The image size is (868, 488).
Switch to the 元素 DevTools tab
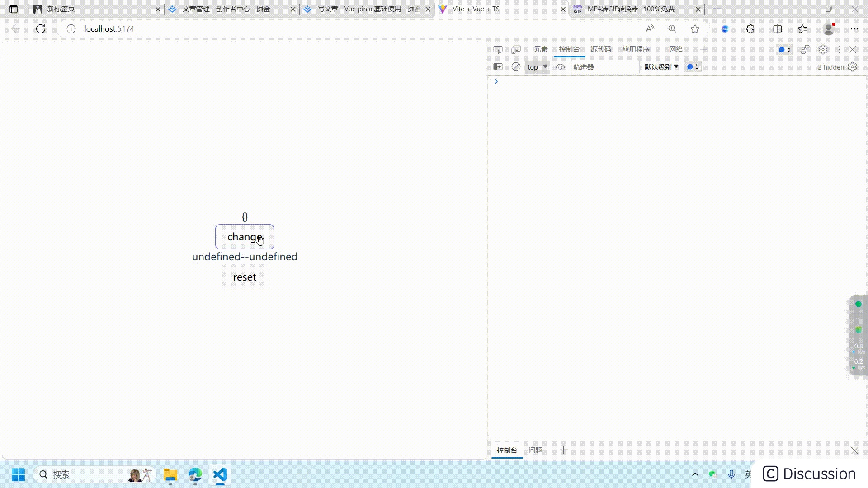(541, 49)
